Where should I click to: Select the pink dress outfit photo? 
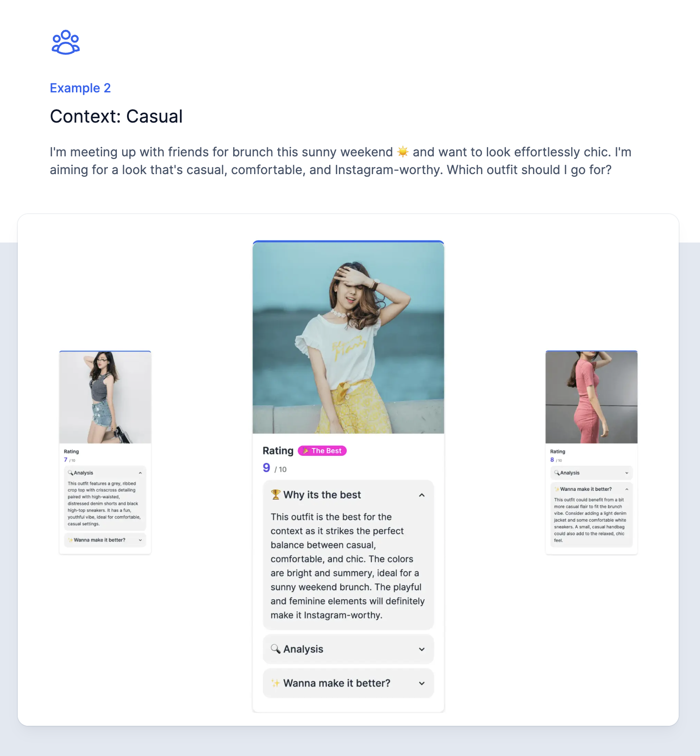(592, 398)
